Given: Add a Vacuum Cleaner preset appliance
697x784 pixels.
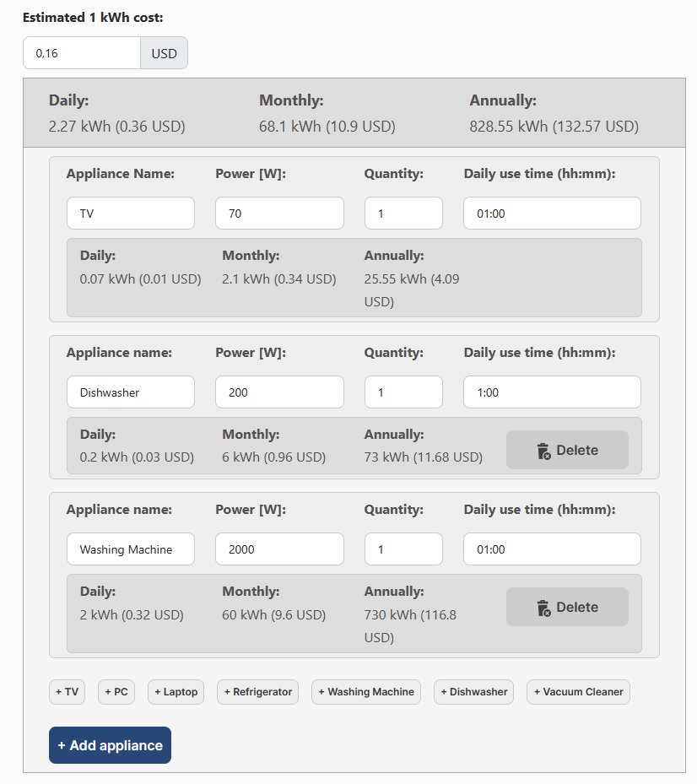Looking at the screenshot, I should tap(579, 692).
